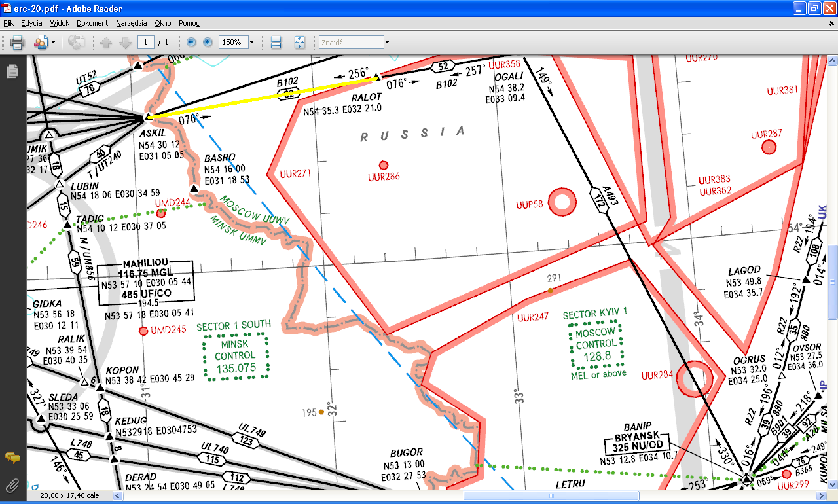Click the UUR247 area label
This screenshot has height=504, width=838.
click(533, 317)
